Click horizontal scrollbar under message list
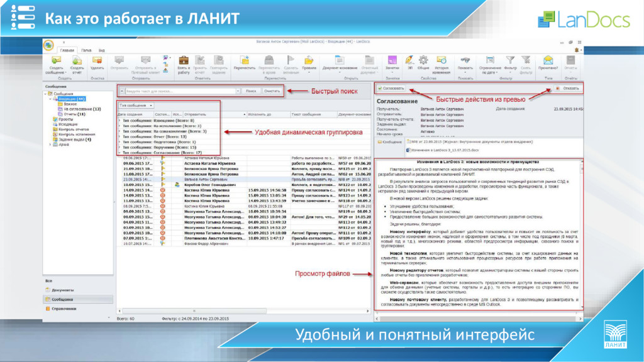This screenshot has height=362, width=644. click(x=194, y=311)
